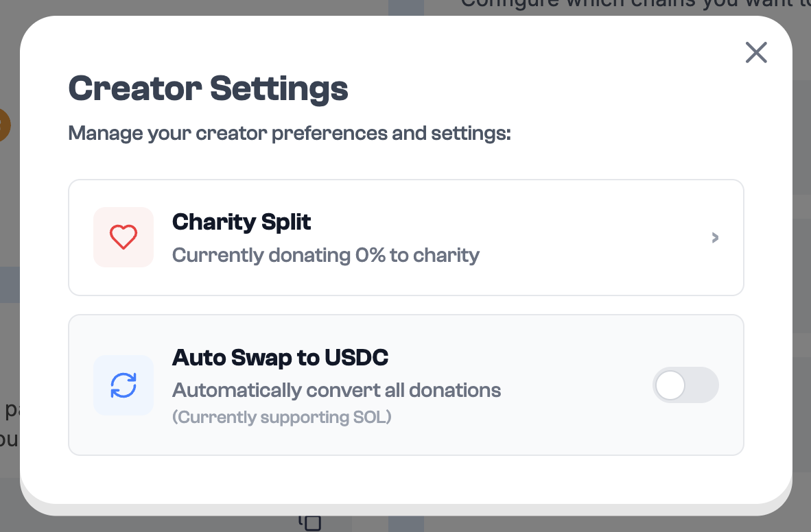This screenshot has height=532, width=811.
Task: Click 'Automatically convert all donations' description
Action: [x=336, y=390]
